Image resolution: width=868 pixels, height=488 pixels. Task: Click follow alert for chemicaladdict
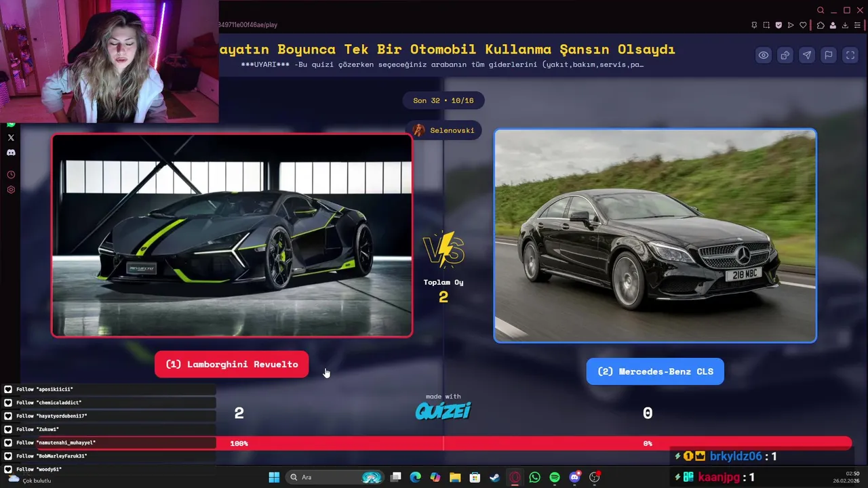coord(108,403)
